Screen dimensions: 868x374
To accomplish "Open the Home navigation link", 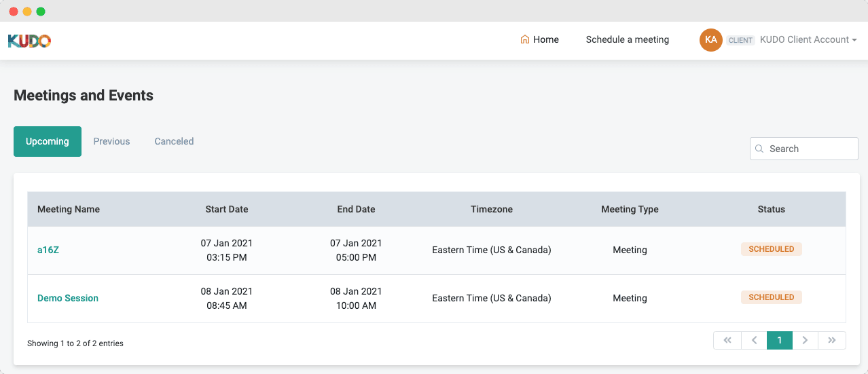I will [539, 39].
